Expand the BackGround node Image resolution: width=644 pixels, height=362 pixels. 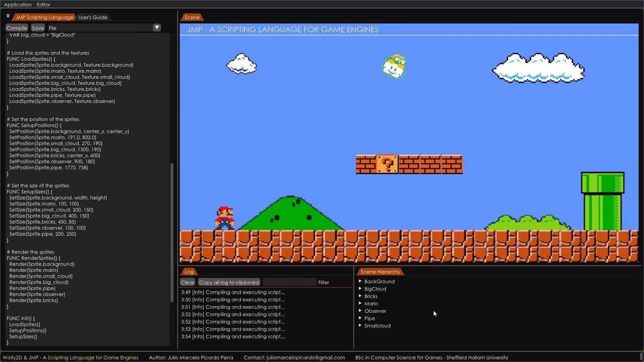[x=360, y=282]
